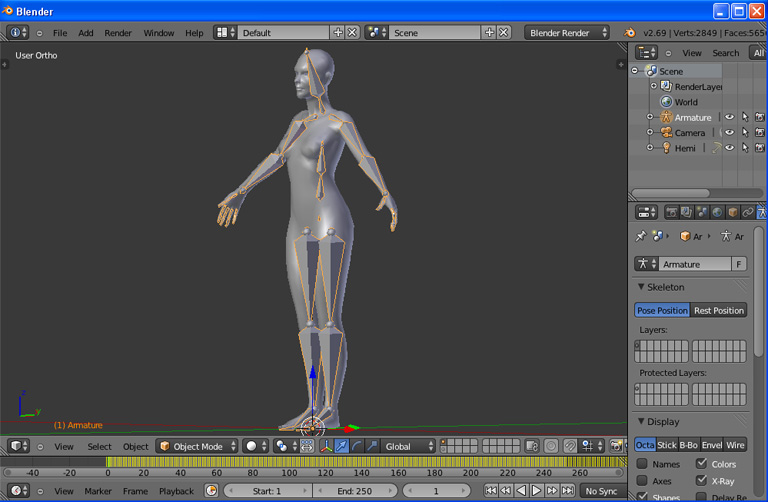Viewport: 768px width, 502px height.
Task: Disable the Colors checkbox
Action: (x=701, y=463)
